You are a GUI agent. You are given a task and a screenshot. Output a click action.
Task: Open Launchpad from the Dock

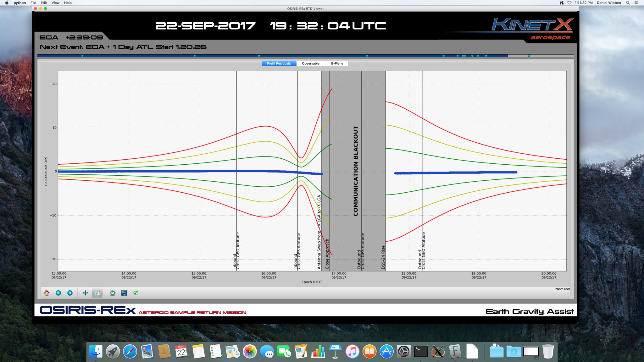click(x=113, y=352)
